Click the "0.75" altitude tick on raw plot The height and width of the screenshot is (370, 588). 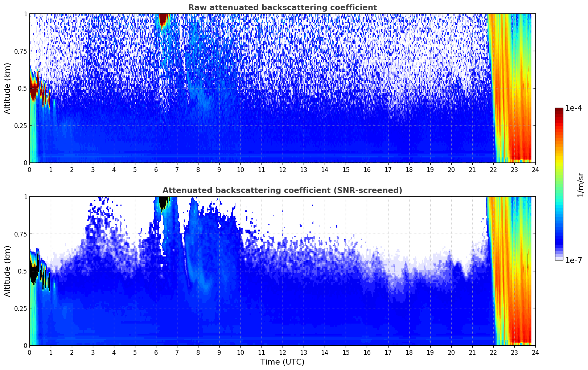(x=20, y=51)
